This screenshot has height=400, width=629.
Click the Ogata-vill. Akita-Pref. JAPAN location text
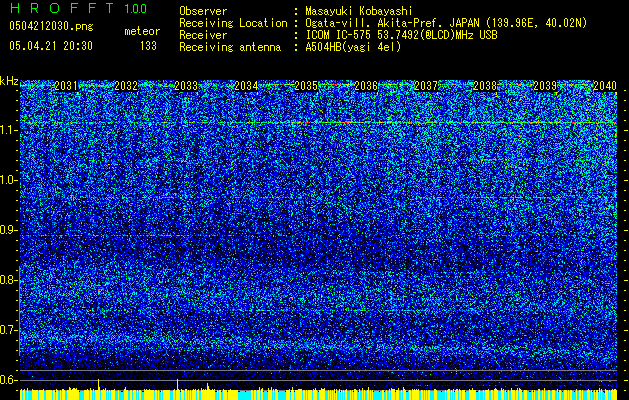[446, 23]
